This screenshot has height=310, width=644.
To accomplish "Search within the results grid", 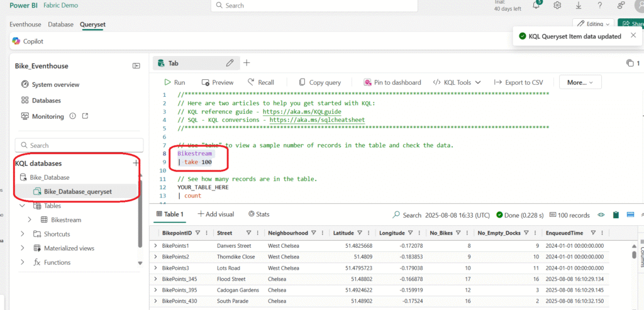I will [407, 215].
